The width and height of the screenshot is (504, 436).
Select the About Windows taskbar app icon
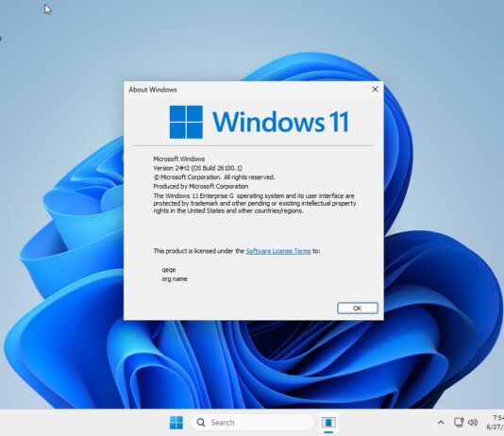point(328,422)
